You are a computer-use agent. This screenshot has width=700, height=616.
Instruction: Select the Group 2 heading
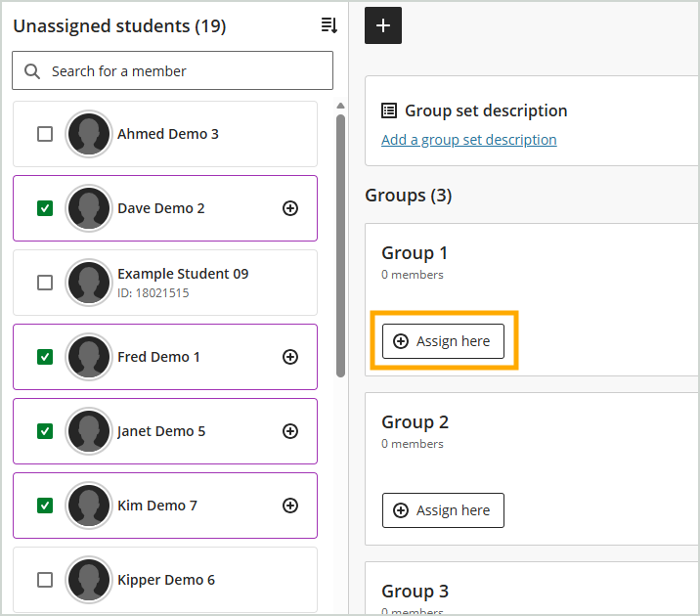click(x=415, y=422)
